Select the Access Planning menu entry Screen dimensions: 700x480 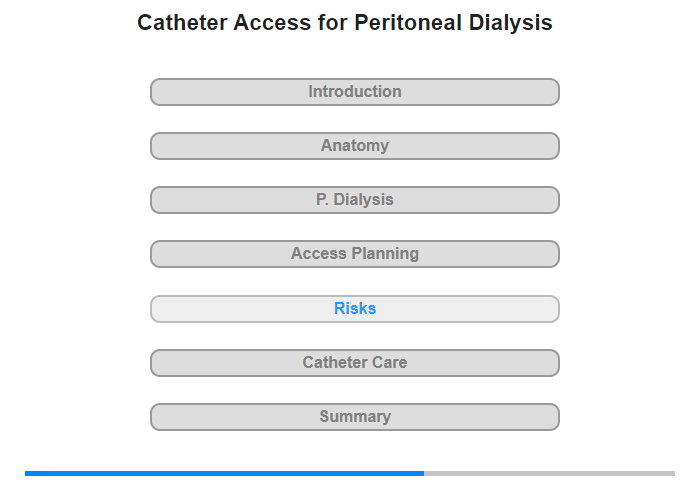[x=354, y=254]
